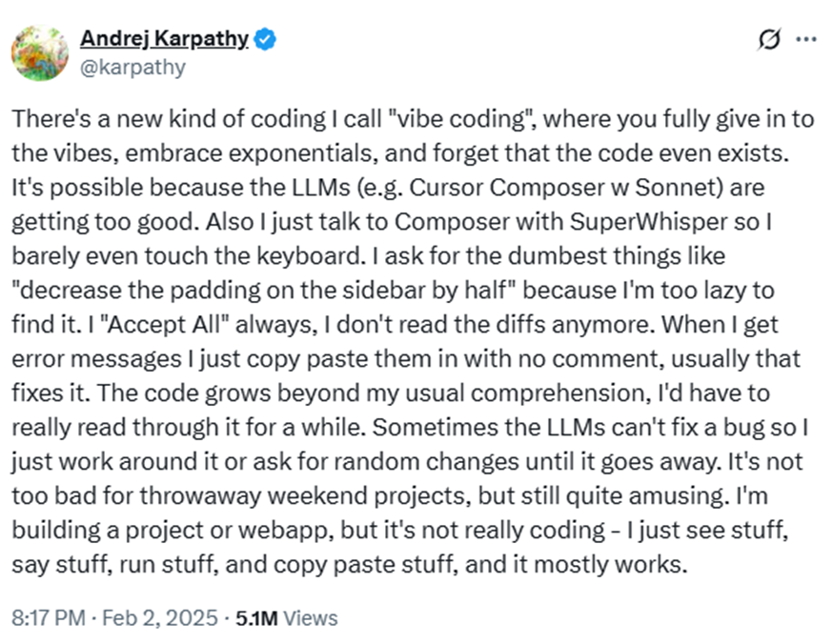The image size is (833, 644).
Task: Open the @karpathy handle link
Action: (x=132, y=67)
